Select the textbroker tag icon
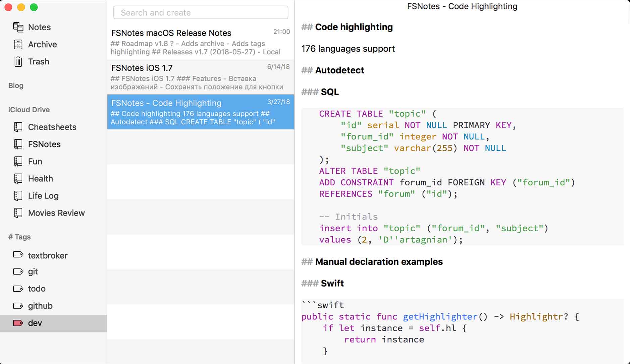This screenshot has height=364, width=630. point(18,255)
